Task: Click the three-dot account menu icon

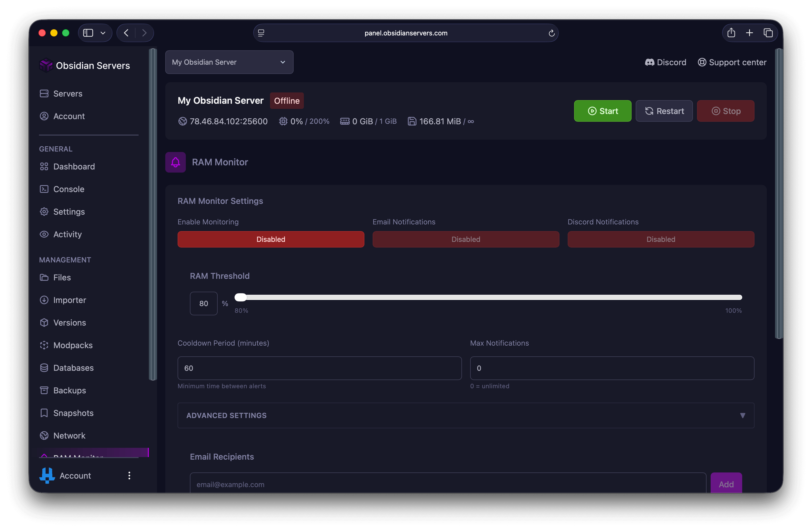Action: point(129,475)
